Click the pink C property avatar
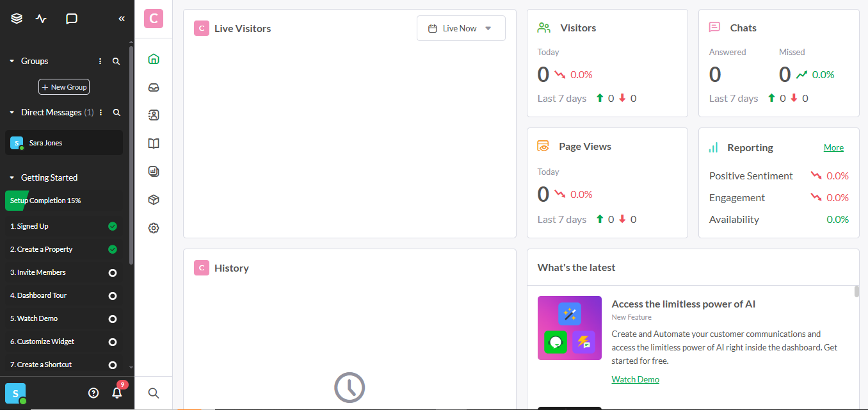 [154, 19]
